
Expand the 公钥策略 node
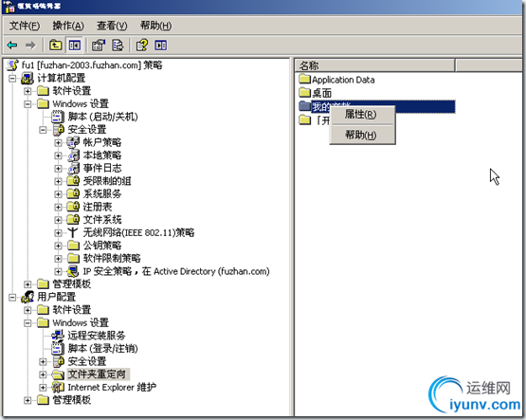point(59,246)
